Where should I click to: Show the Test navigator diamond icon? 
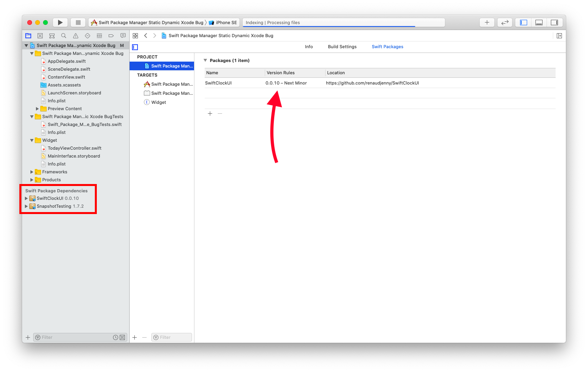[x=87, y=36]
